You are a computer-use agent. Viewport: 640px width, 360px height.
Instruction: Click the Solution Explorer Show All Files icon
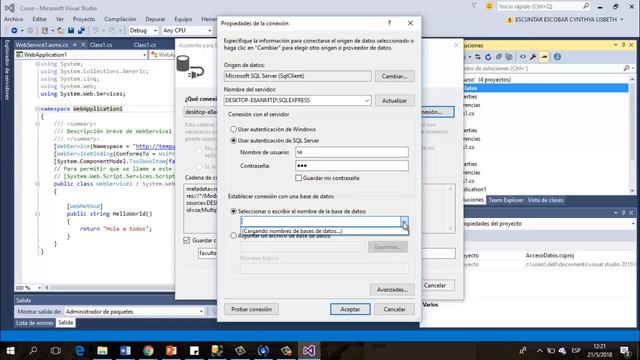509,57
